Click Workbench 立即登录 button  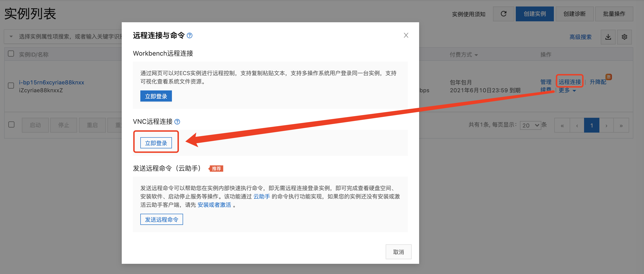(x=156, y=96)
